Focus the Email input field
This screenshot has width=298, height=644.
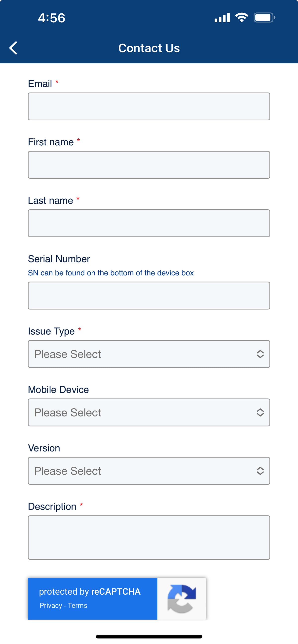tap(149, 106)
